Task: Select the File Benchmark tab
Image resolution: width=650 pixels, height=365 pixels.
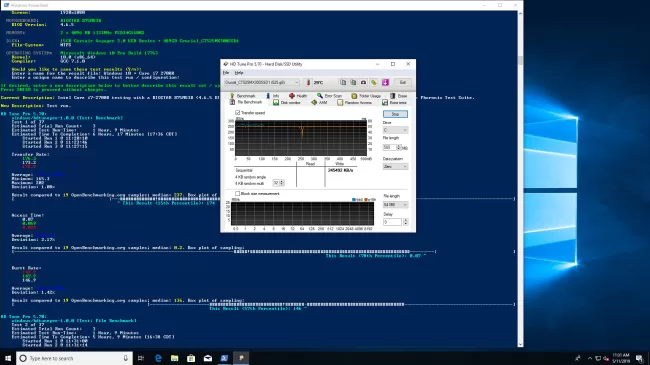Action: point(246,102)
